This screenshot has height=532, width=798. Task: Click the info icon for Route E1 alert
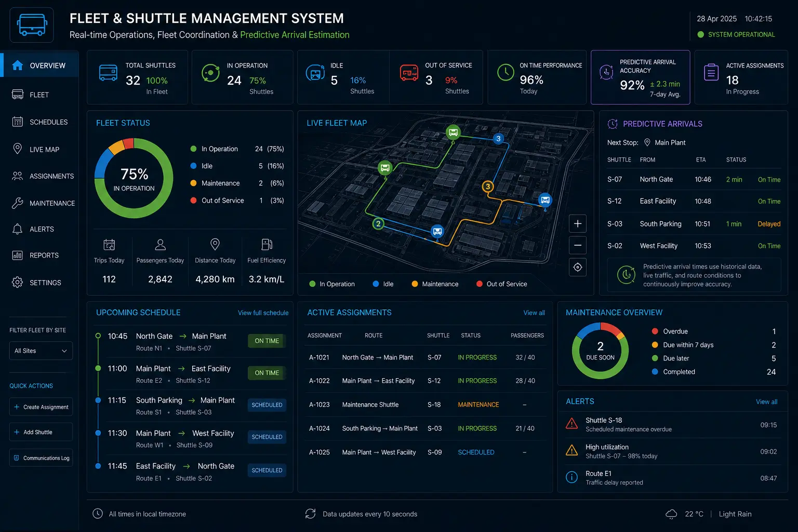click(571, 477)
